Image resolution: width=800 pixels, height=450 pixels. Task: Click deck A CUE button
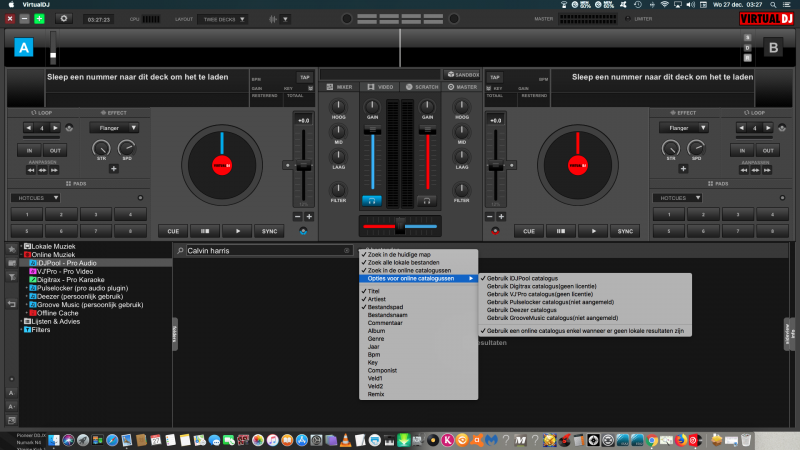click(173, 231)
